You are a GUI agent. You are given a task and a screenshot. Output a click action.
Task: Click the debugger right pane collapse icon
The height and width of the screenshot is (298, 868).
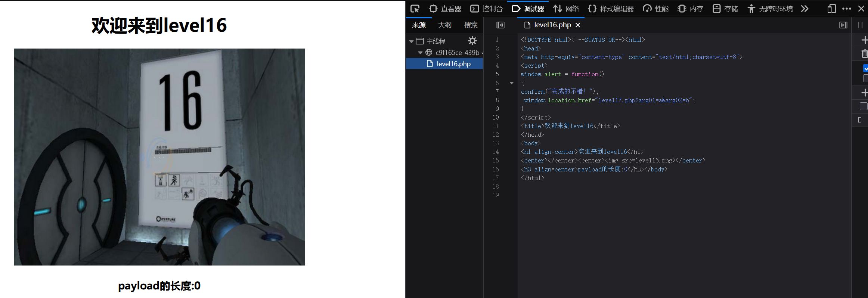843,25
